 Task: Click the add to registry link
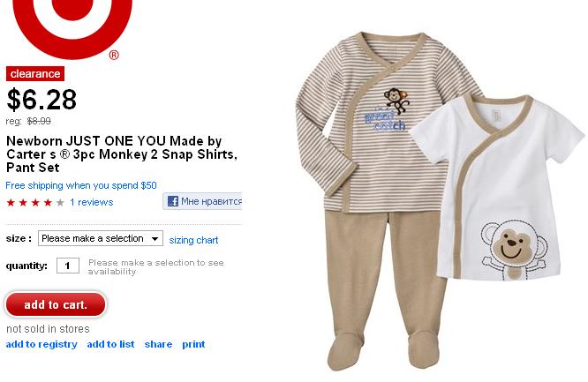(x=41, y=344)
